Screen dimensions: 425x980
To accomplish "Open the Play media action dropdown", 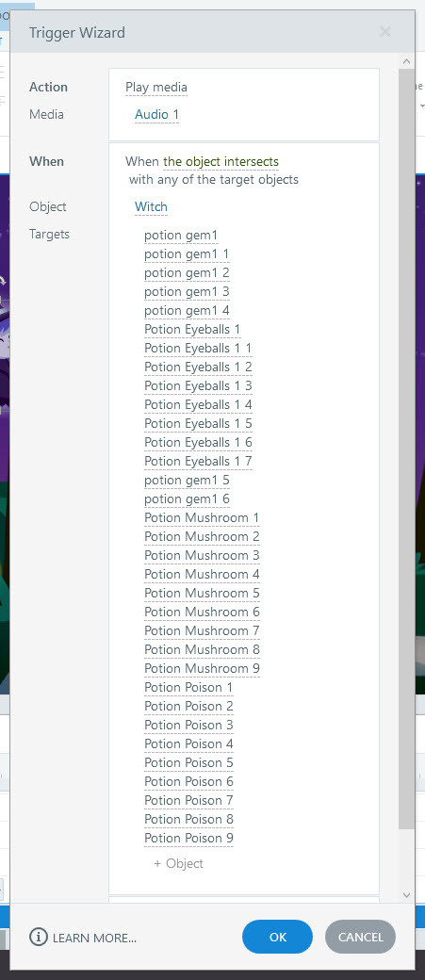I will (x=156, y=87).
